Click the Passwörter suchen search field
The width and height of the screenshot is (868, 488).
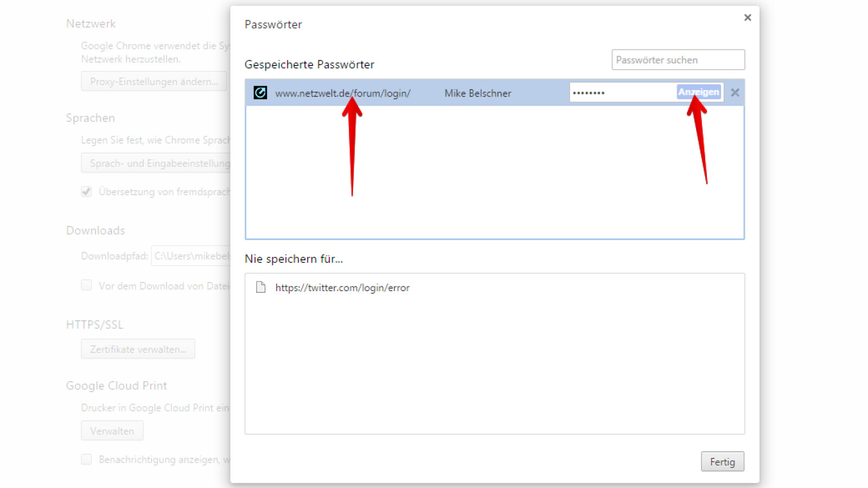point(678,60)
